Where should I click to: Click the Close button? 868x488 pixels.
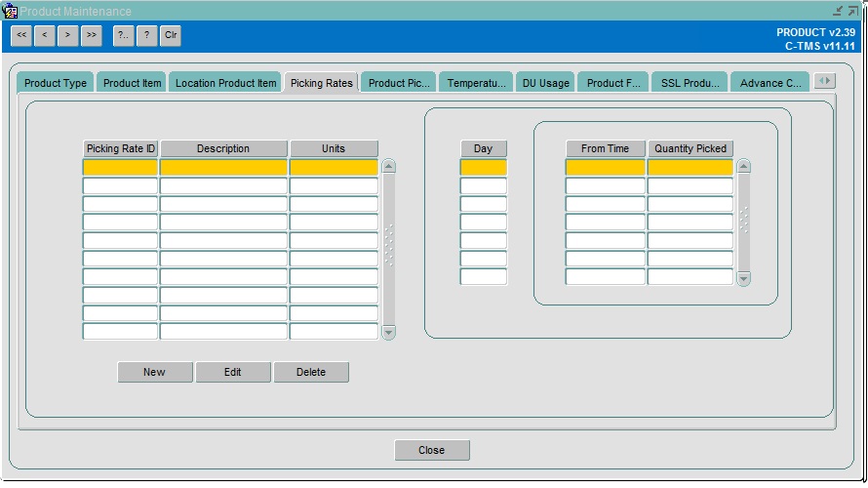click(432, 450)
